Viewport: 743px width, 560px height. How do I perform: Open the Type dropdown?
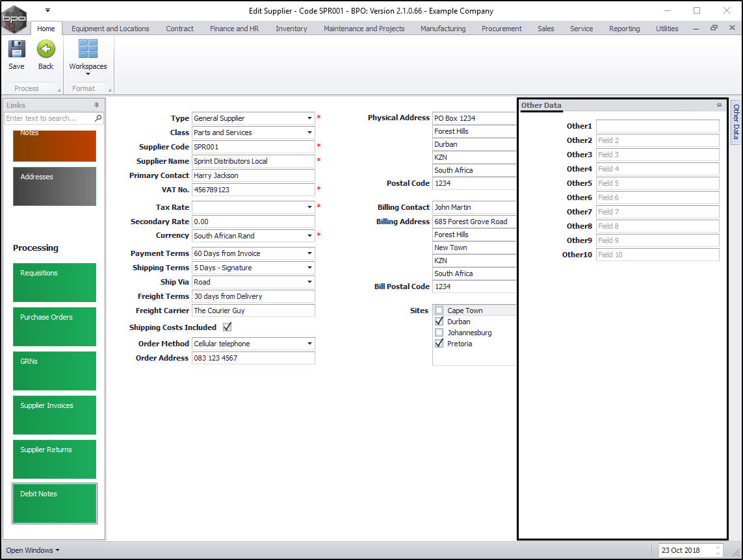pos(309,118)
